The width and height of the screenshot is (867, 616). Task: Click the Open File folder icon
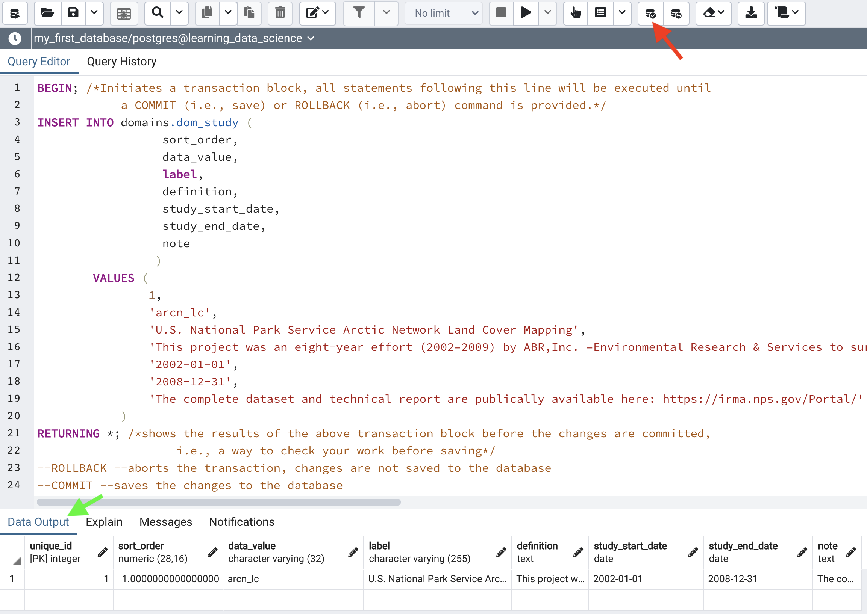pyautogui.click(x=47, y=13)
